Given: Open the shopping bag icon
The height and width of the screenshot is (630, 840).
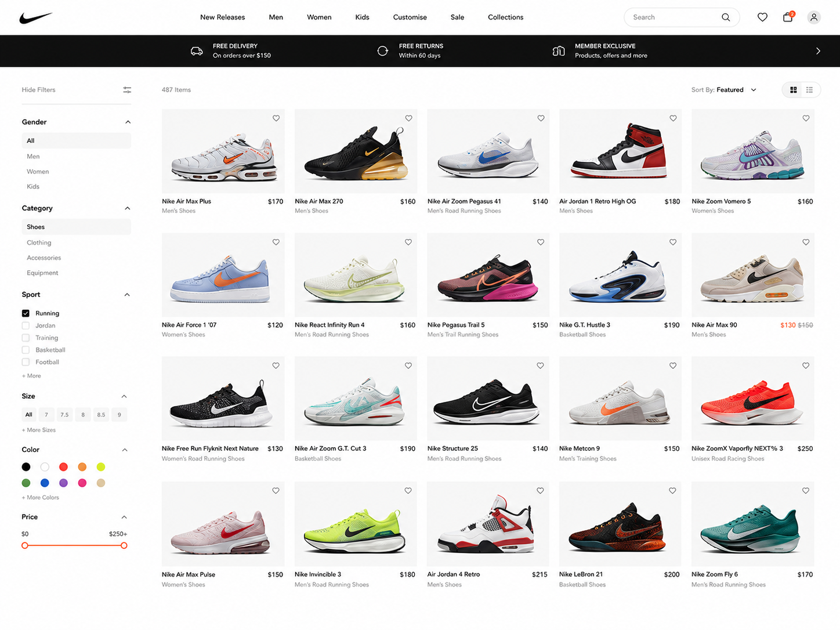Looking at the screenshot, I should (x=788, y=17).
